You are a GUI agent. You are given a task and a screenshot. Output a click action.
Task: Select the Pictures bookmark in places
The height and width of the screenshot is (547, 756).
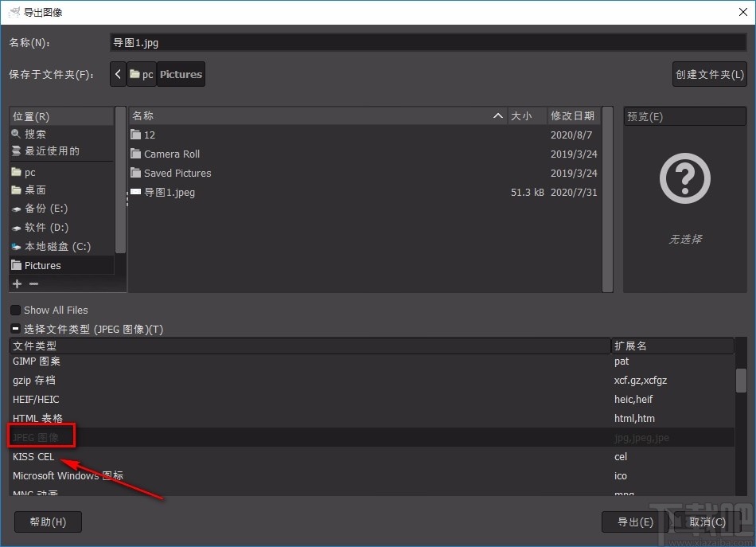(61, 265)
